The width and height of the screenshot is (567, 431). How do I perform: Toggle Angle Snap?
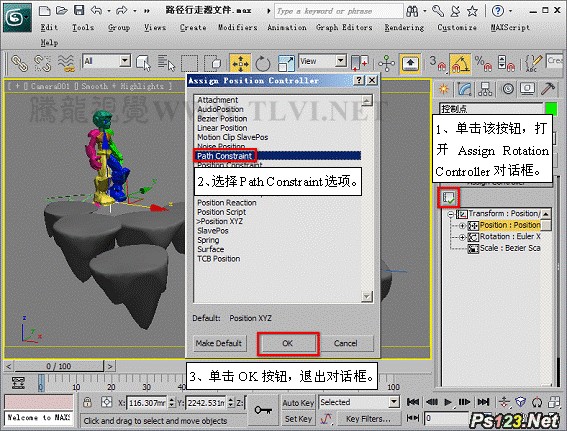click(x=460, y=63)
